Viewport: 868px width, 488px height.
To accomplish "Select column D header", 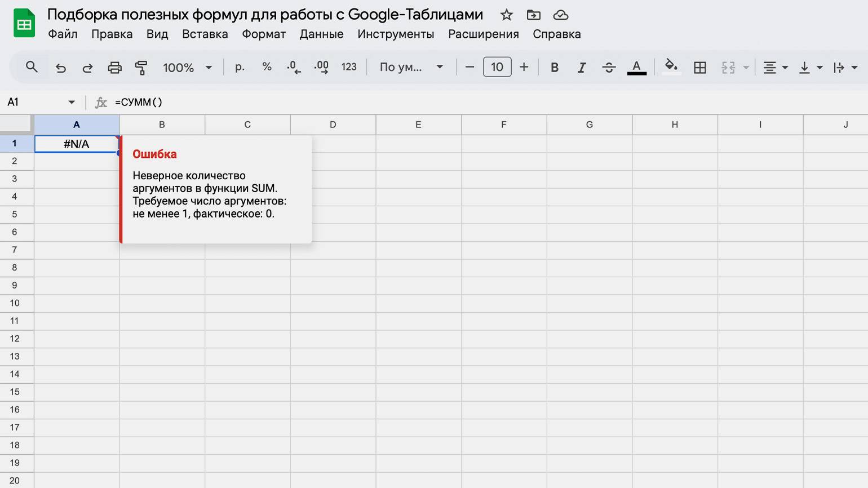I will tap(333, 125).
